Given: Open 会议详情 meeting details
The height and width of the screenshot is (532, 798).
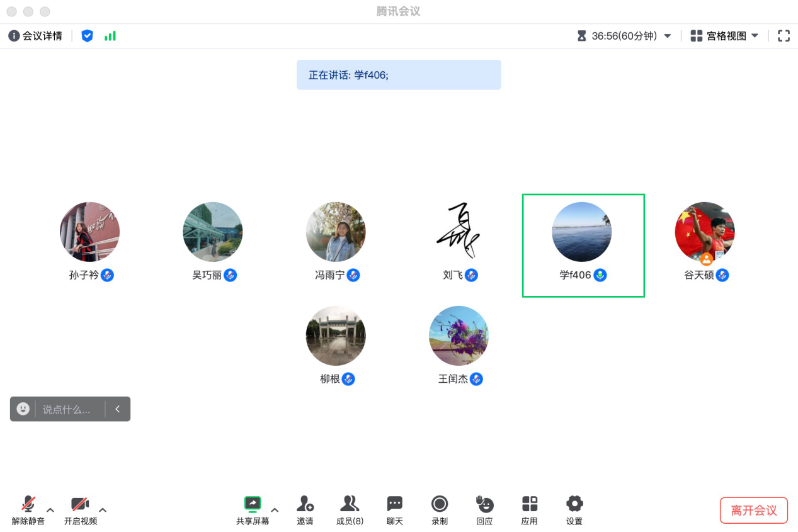Looking at the screenshot, I should (36, 36).
